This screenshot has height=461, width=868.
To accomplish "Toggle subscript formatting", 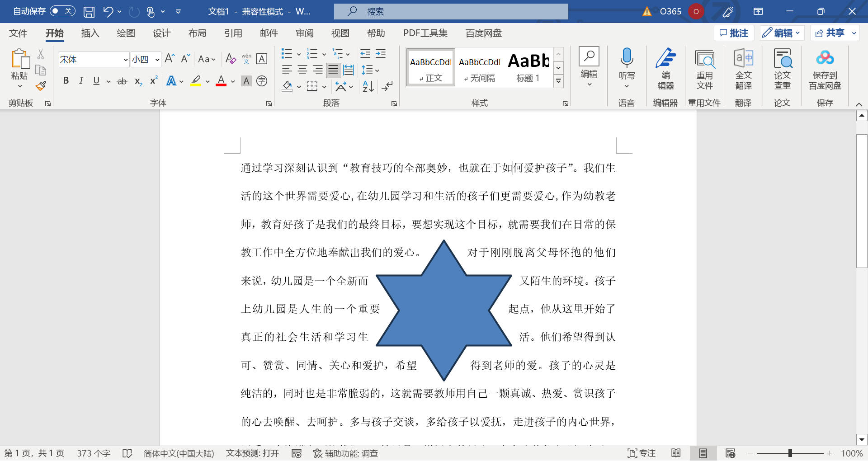I will coord(138,81).
